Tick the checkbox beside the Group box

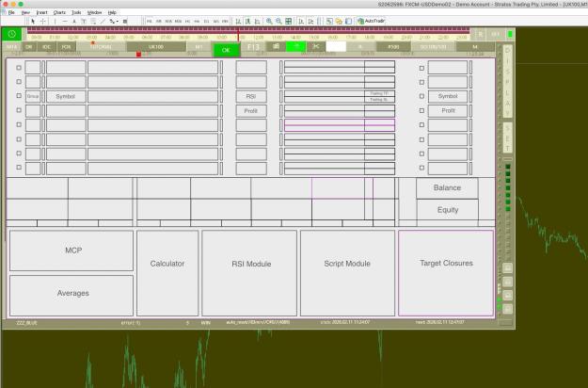(x=19, y=96)
